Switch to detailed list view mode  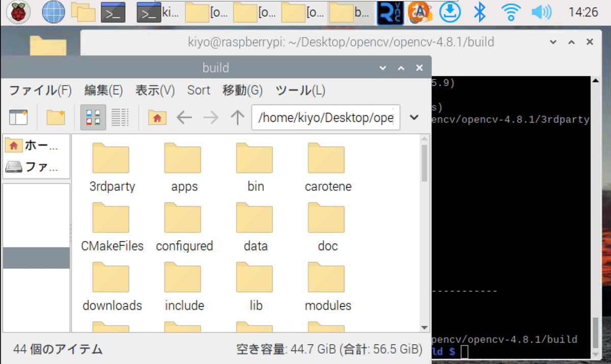(x=120, y=118)
